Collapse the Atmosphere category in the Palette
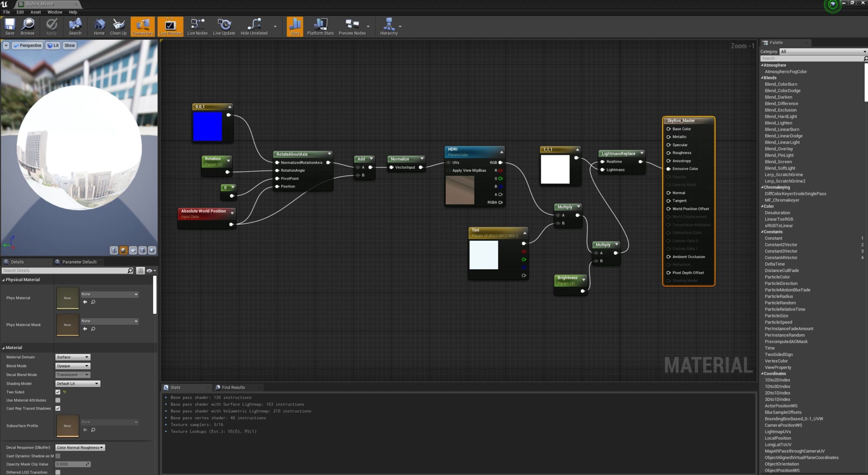The image size is (868, 475). [763, 65]
